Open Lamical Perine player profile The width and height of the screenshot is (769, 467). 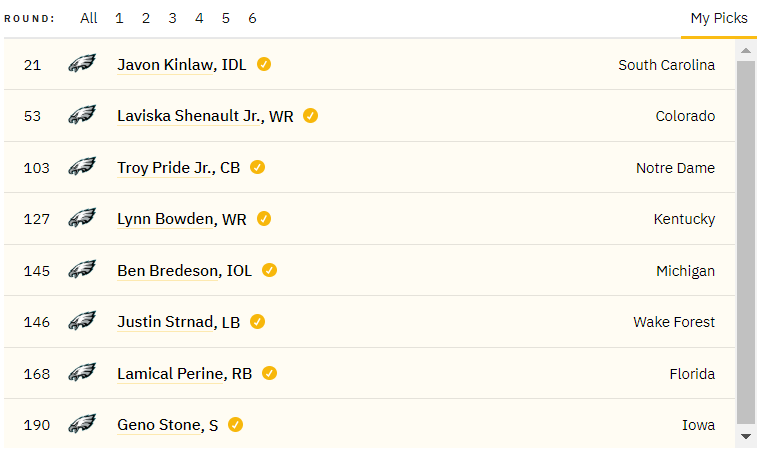coord(170,374)
